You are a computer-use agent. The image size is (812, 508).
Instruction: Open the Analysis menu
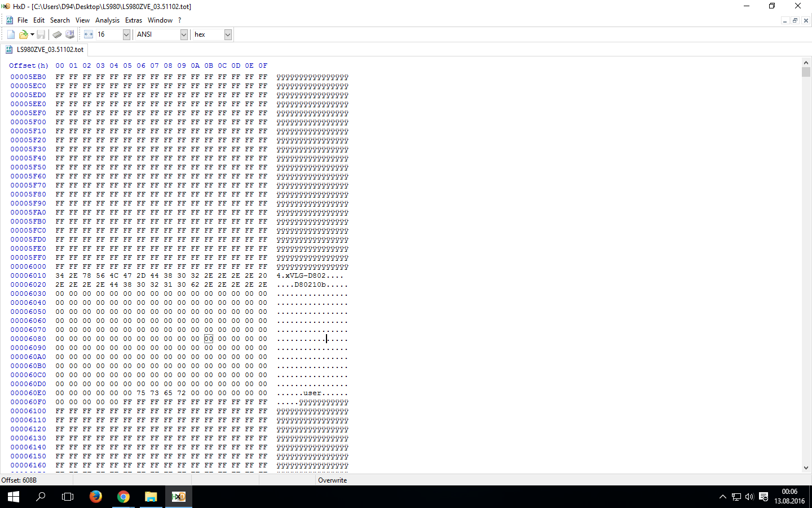(107, 20)
